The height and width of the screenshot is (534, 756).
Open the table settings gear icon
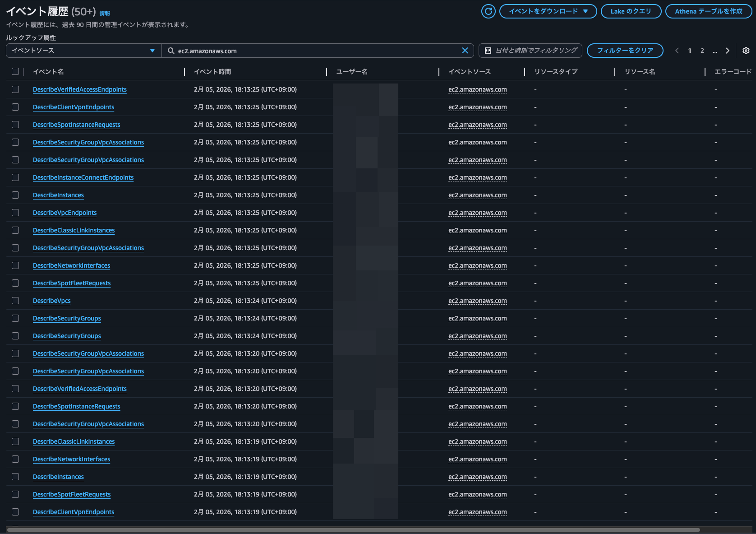pos(746,51)
